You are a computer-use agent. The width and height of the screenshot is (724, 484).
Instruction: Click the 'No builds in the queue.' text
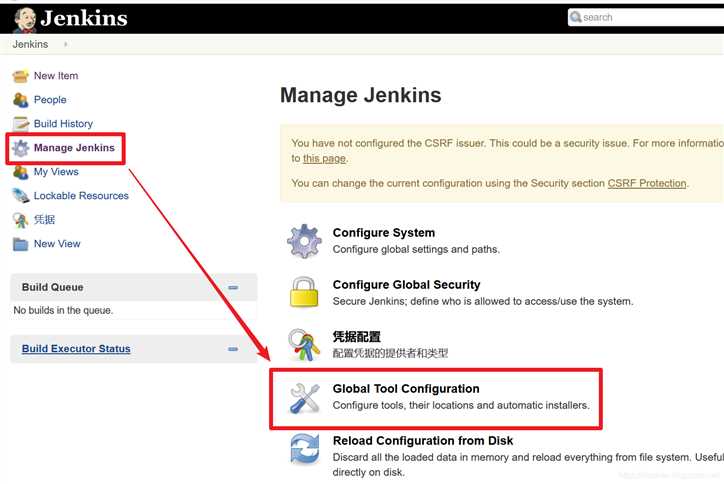[x=63, y=310]
